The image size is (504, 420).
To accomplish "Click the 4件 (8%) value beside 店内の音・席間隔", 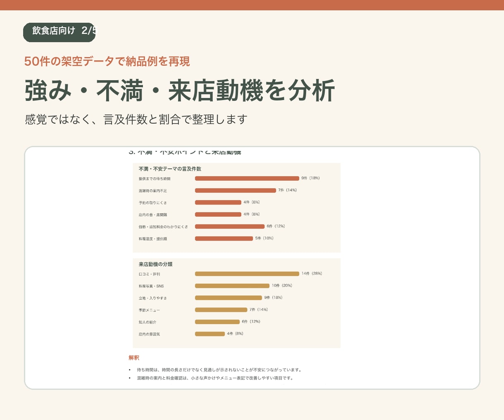I will [x=252, y=214].
